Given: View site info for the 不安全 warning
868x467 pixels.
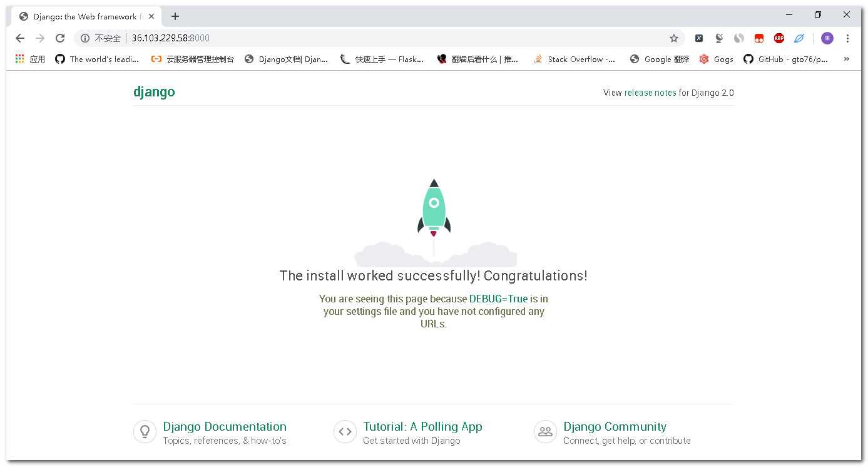Looking at the screenshot, I should 101,38.
